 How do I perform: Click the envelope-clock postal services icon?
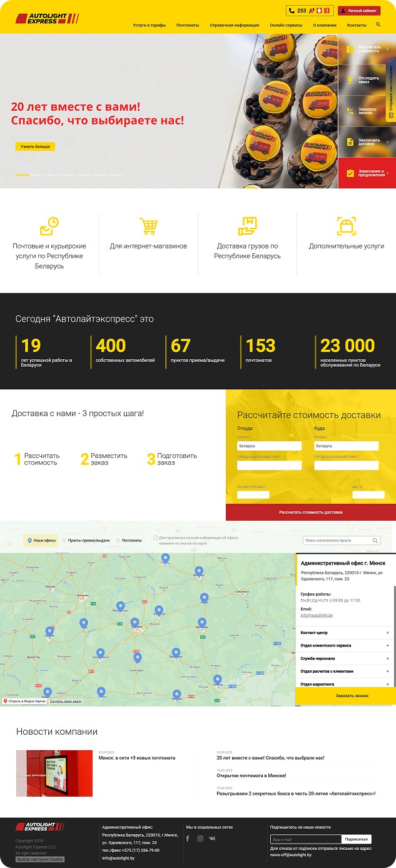49,226
